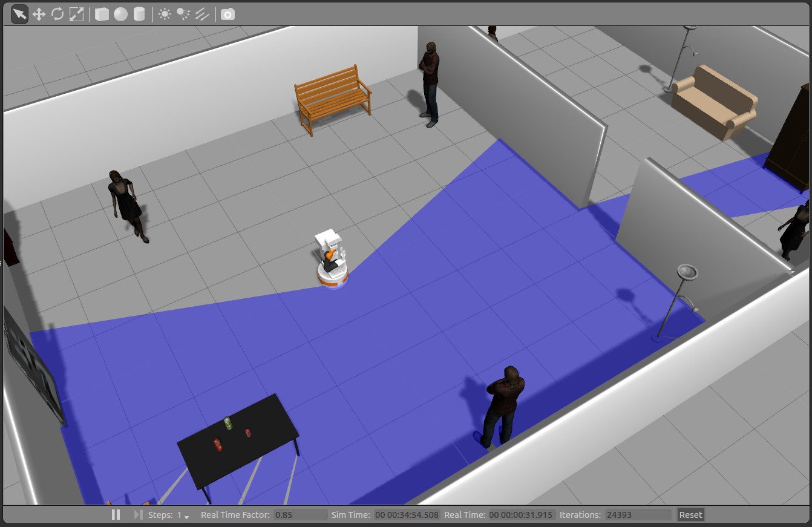
Task: Select the Rotate mode tool
Action: pyautogui.click(x=57, y=14)
